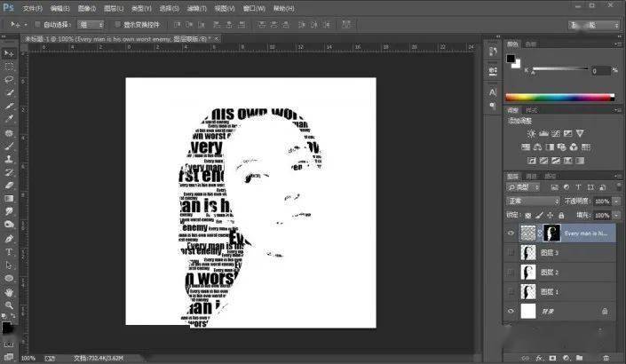Add a Curves adjustment
Viewport: 626px width, 364px height.
555,133
